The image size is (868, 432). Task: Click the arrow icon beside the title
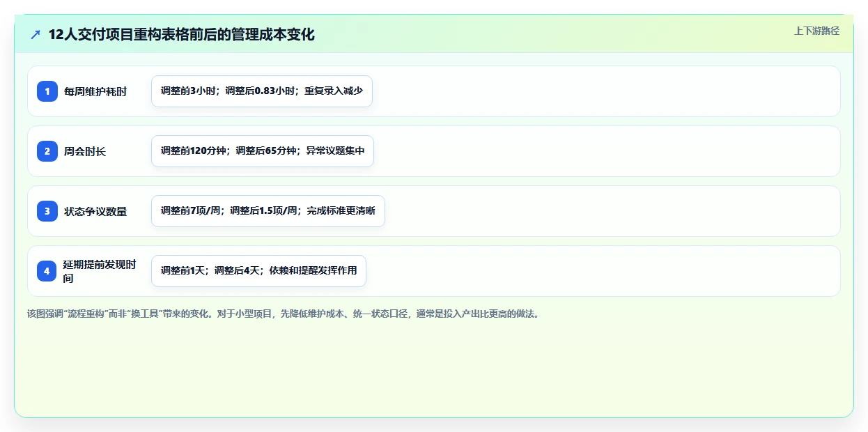[36, 35]
